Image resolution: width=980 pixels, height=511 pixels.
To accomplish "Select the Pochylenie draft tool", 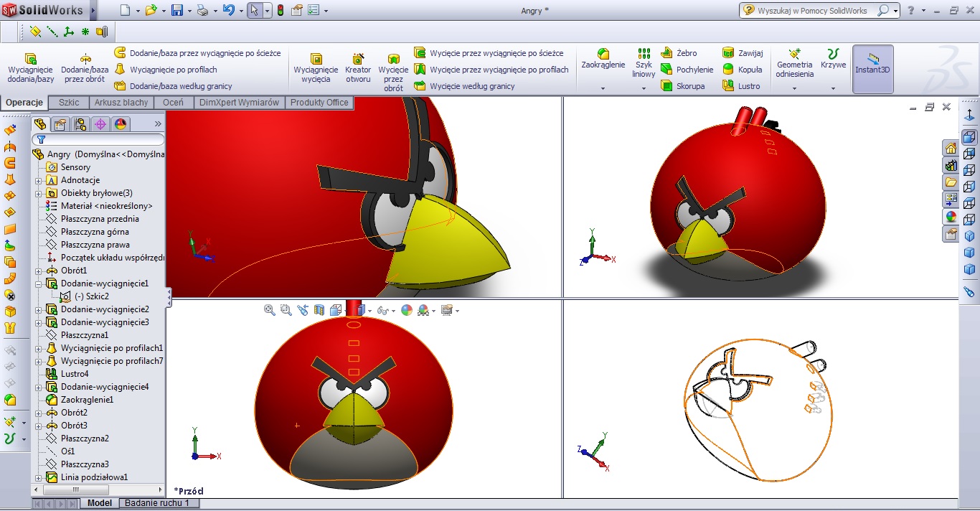I will click(x=687, y=70).
